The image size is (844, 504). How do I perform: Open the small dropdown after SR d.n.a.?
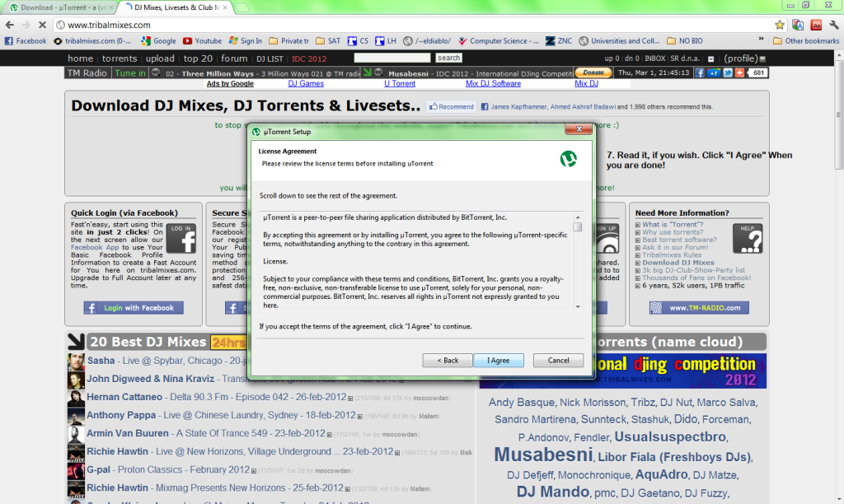pos(710,58)
